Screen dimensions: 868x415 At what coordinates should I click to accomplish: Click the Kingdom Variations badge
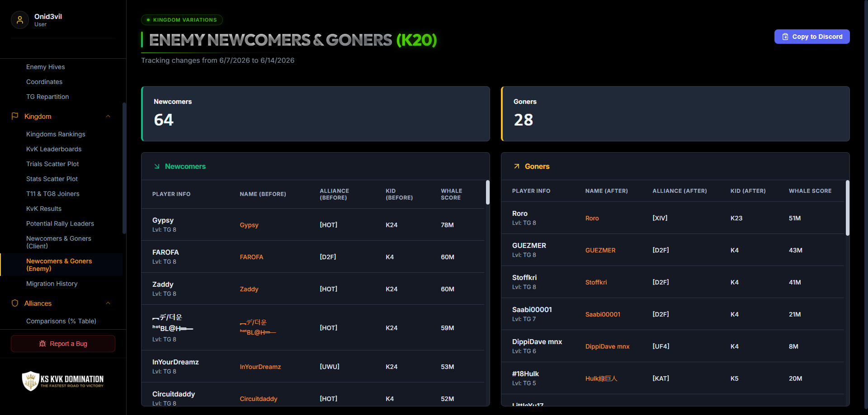coord(182,20)
